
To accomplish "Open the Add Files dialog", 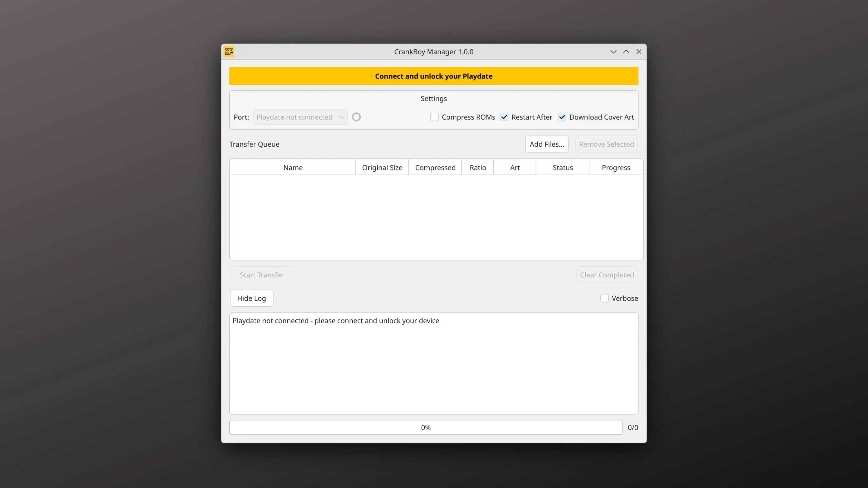I will click(x=546, y=144).
